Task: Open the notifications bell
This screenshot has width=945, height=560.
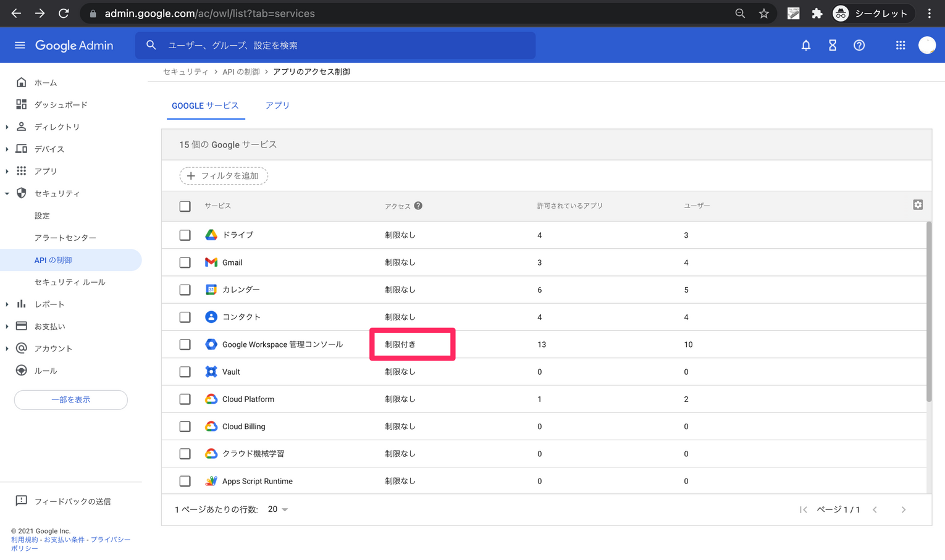Action: [806, 45]
